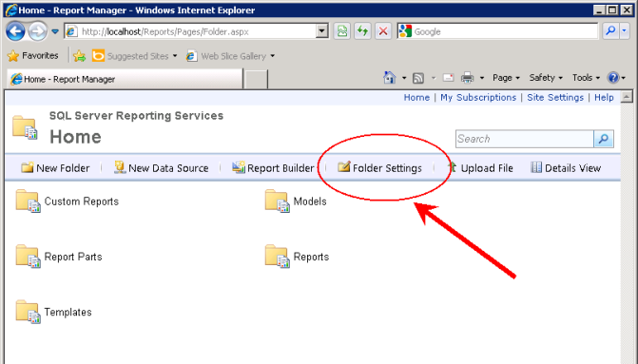This screenshot has height=364, width=638.
Task: Click the Print icon in command bar
Action: [467, 77]
